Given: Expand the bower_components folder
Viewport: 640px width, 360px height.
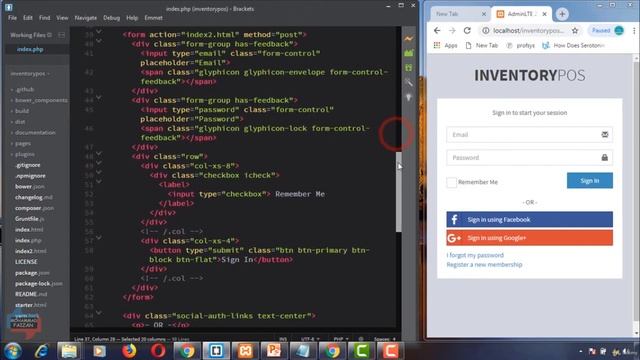Looking at the screenshot, I should (40, 100).
